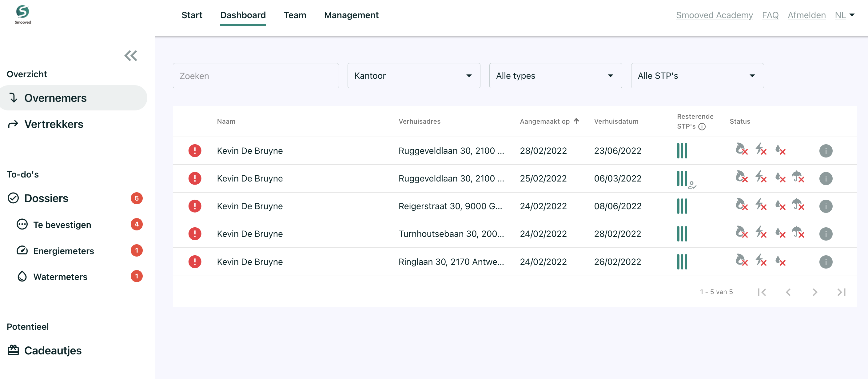This screenshot has width=868, height=379.
Task: Click red alert icon for Reigerstraat row
Action: pyautogui.click(x=195, y=206)
